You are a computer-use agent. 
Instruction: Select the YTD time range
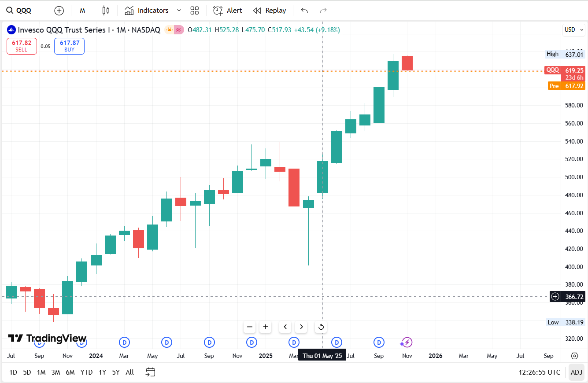[x=86, y=372]
